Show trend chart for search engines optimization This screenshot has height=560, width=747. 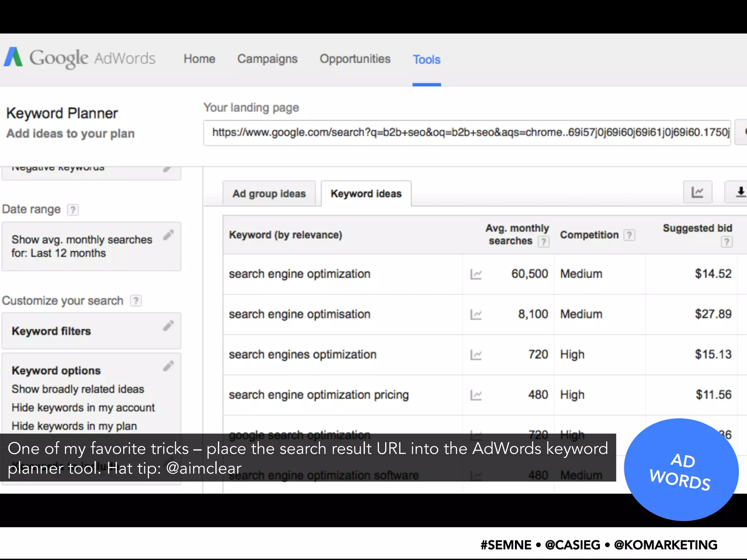coord(476,354)
